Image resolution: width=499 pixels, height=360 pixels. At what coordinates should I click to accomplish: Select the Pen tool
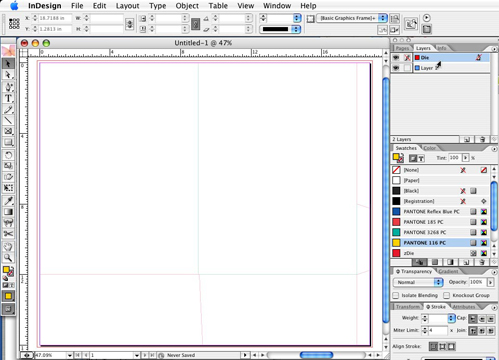8,87
